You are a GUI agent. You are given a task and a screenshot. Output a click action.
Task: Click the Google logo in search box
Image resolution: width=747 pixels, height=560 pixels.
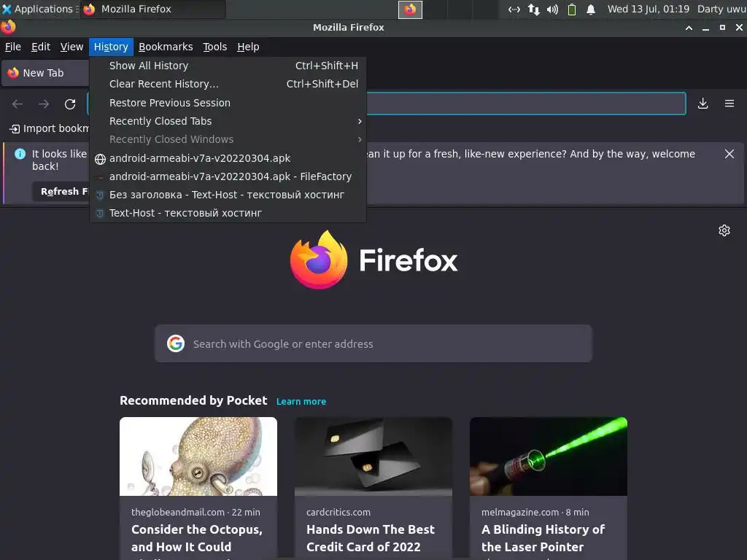[x=176, y=343]
